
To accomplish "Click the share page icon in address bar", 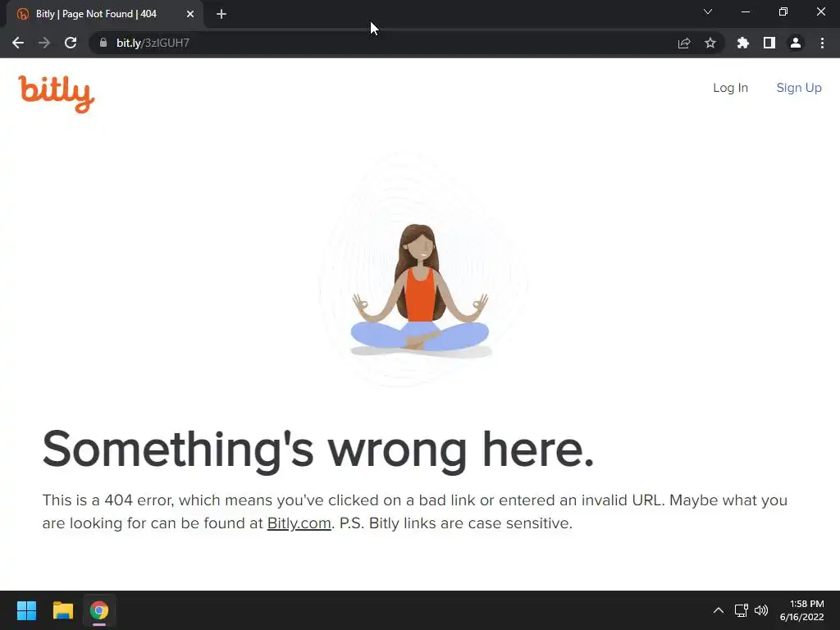I will 683,43.
